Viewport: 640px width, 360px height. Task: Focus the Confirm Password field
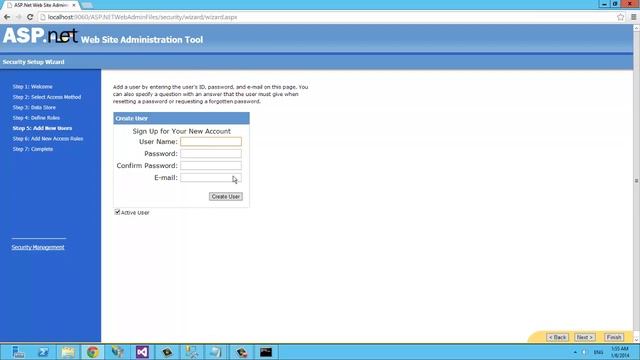click(x=211, y=165)
